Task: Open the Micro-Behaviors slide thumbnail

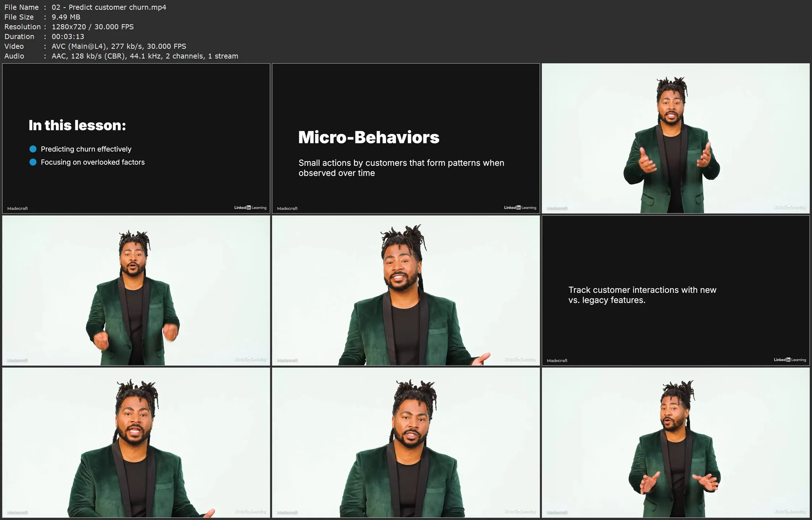Action: coord(406,138)
